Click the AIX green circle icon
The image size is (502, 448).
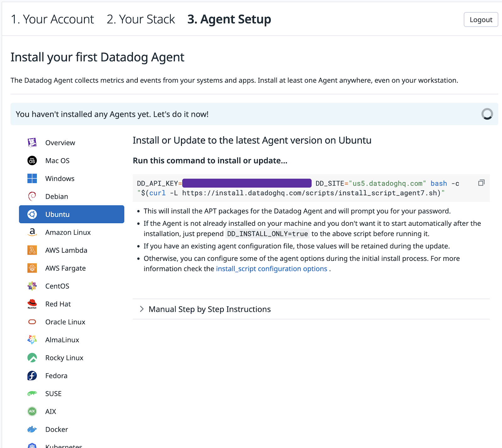coord(32,411)
